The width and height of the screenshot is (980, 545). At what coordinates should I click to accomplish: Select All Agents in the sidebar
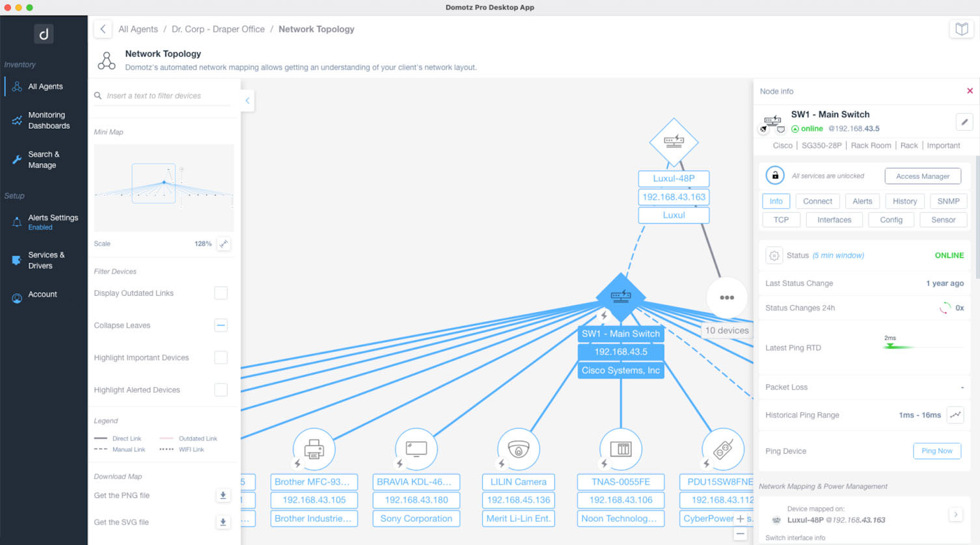44,86
